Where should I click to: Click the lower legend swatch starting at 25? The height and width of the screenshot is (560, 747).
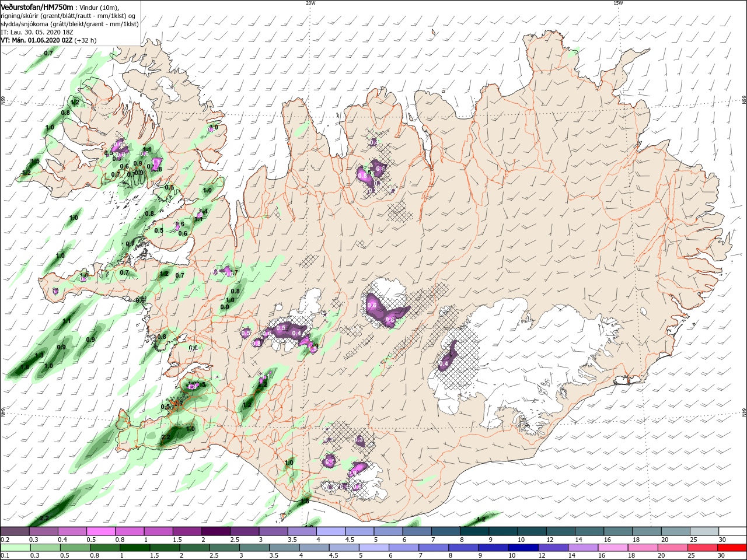701,548
